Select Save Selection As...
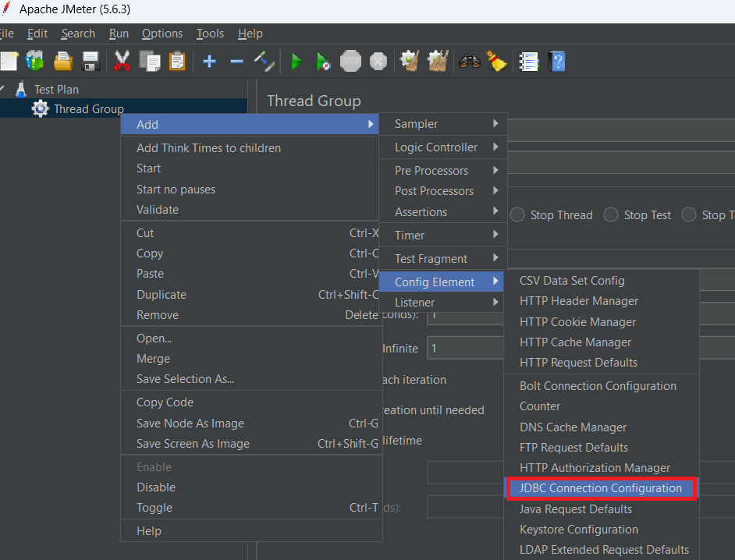The image size is (735, 560). pos(250,378)
